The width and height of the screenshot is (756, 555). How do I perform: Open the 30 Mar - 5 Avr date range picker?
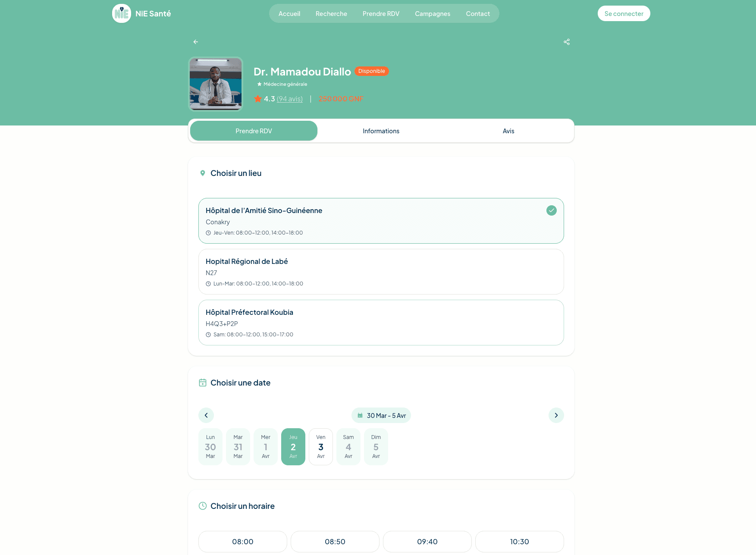point(381,415)
